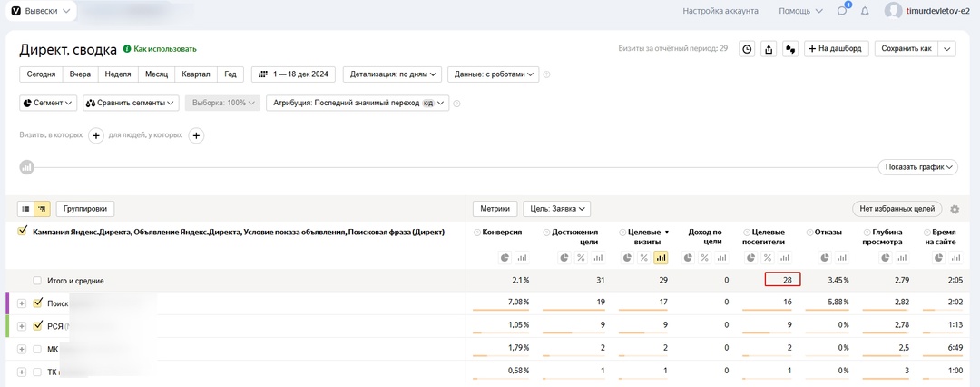The height and width of the screenshot is (387, 980).
Task: Check the ТК campaign checkbox
Action: point(37,372)
